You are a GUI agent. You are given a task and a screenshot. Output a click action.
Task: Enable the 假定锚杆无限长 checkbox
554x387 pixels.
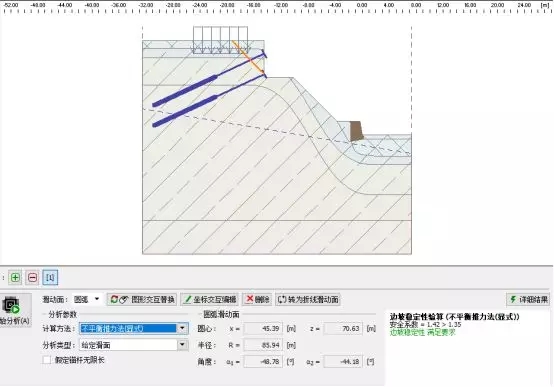tap(47, 360)
